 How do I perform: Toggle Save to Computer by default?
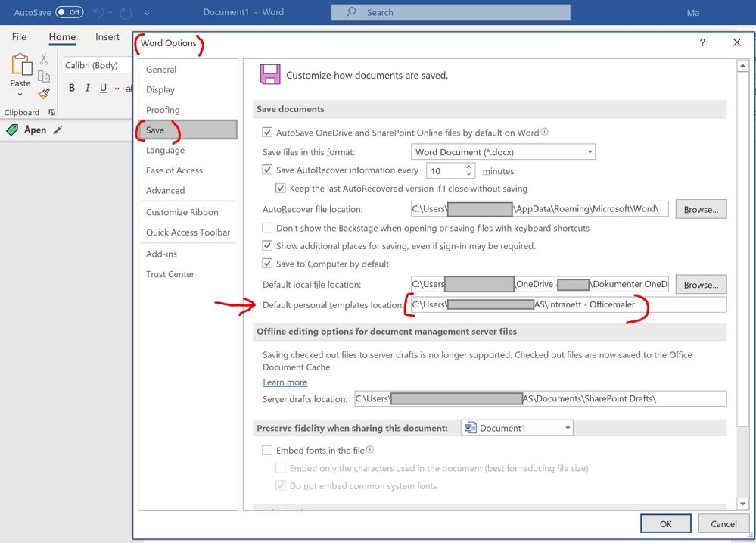pyautogui.click(x=267, y=264)
